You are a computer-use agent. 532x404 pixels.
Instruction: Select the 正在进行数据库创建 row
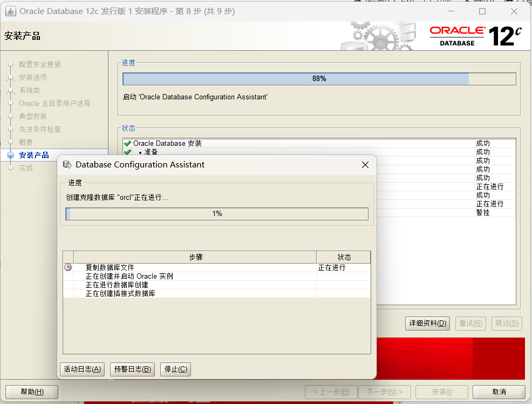tap(217, 285)
